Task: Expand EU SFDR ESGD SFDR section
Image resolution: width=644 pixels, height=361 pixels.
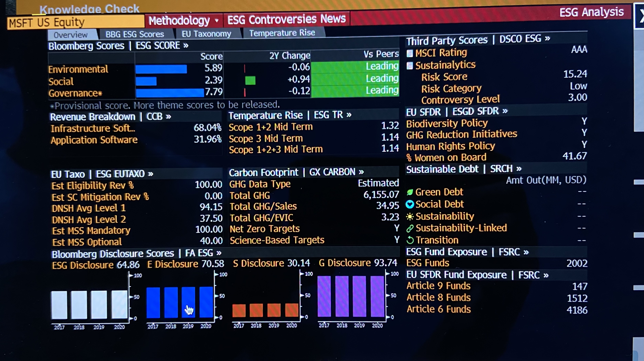Action: (457, 112)
